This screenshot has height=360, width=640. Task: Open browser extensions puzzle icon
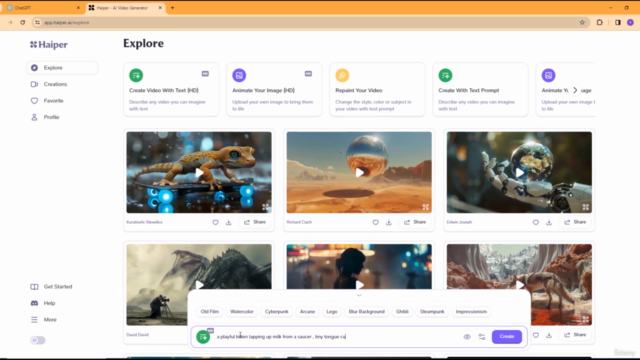point(600,22)
